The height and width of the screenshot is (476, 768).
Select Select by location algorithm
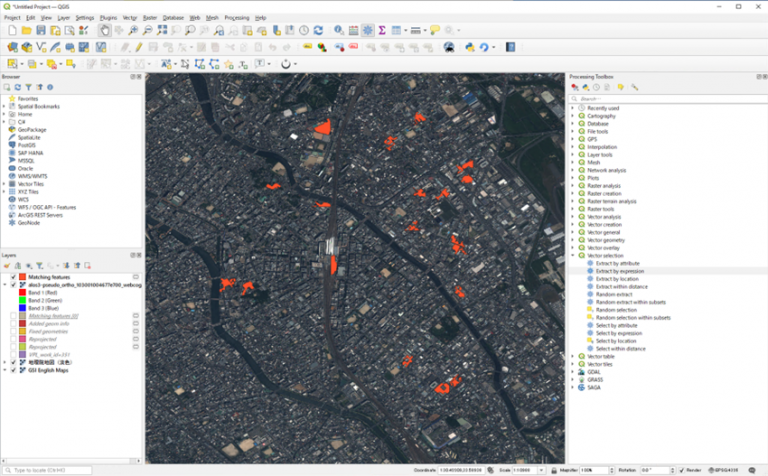tap(616, 341)
